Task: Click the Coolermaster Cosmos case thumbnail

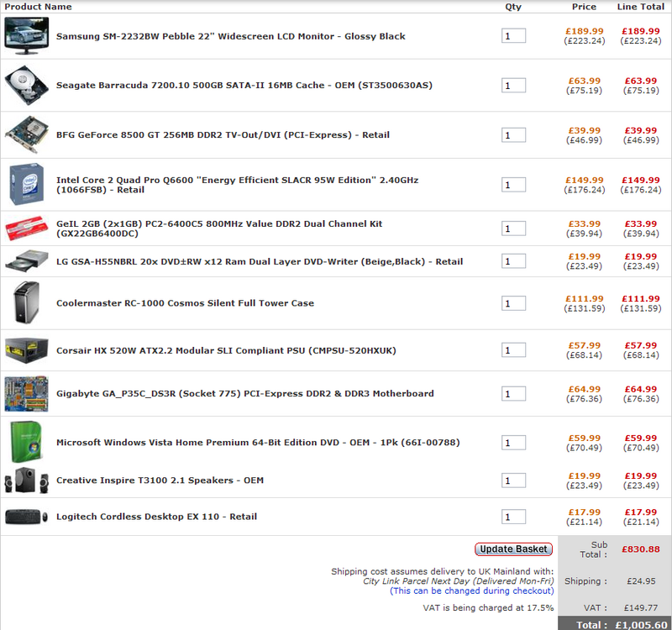Action: click(x=27, y=302)
